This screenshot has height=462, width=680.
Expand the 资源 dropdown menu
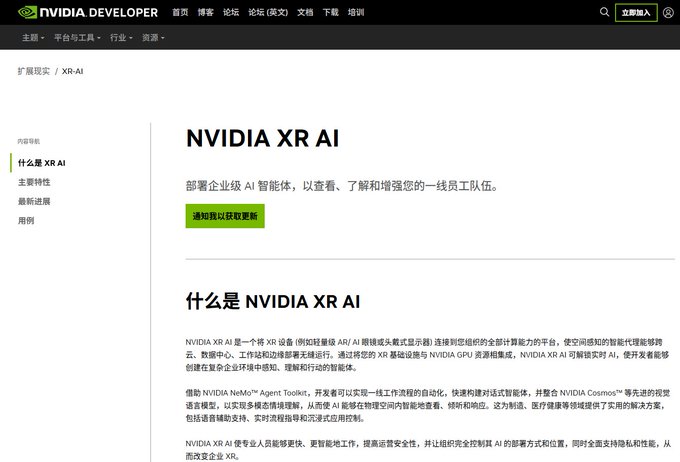153,38
